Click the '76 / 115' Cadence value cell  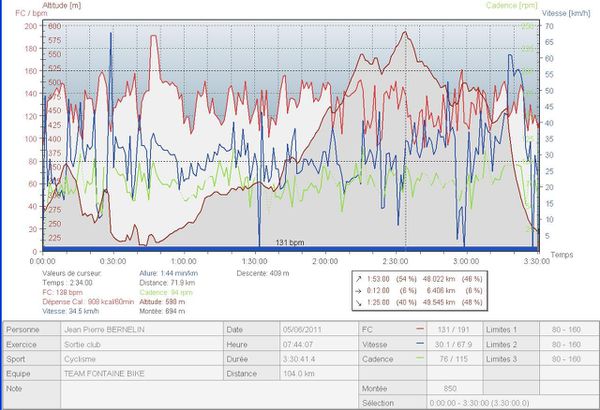point(453,359)
